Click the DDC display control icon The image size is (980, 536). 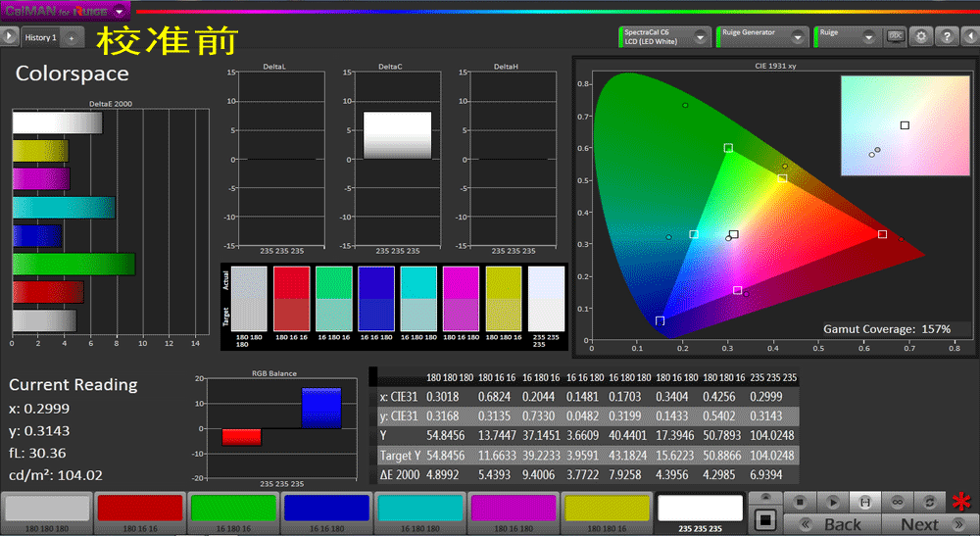pyautogui.click(x=896, y=36)
